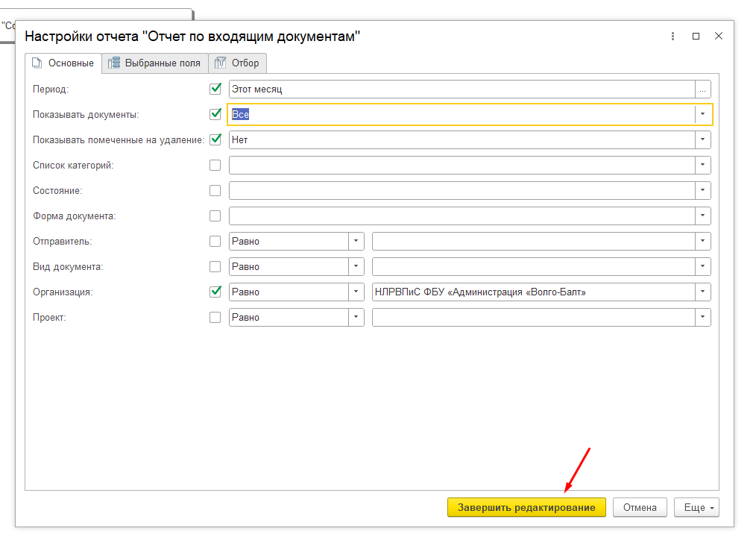This screenshot has width=756, height=534.
Task: Click the ellipsis button for Период field
Action: pyautogui.click(x=702, y=89)
